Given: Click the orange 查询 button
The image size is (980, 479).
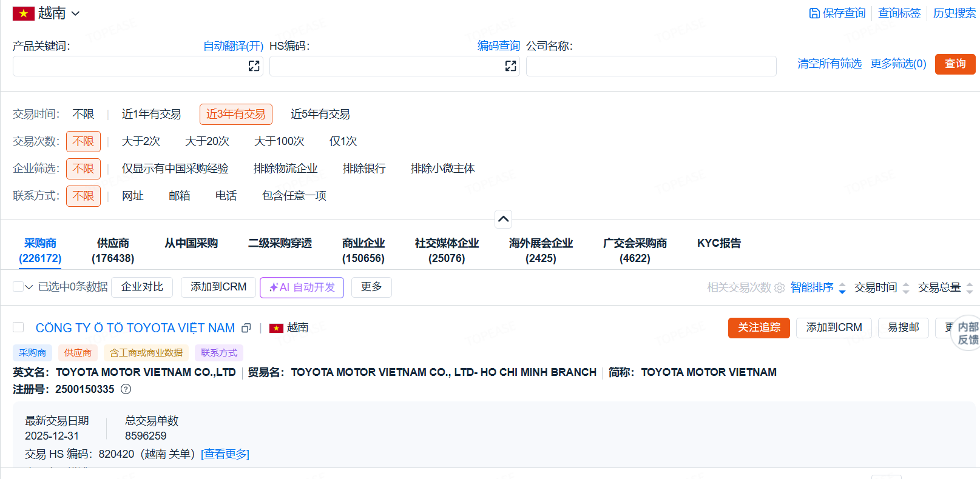Looking at the screenshot, I should [x=955, y=64].
